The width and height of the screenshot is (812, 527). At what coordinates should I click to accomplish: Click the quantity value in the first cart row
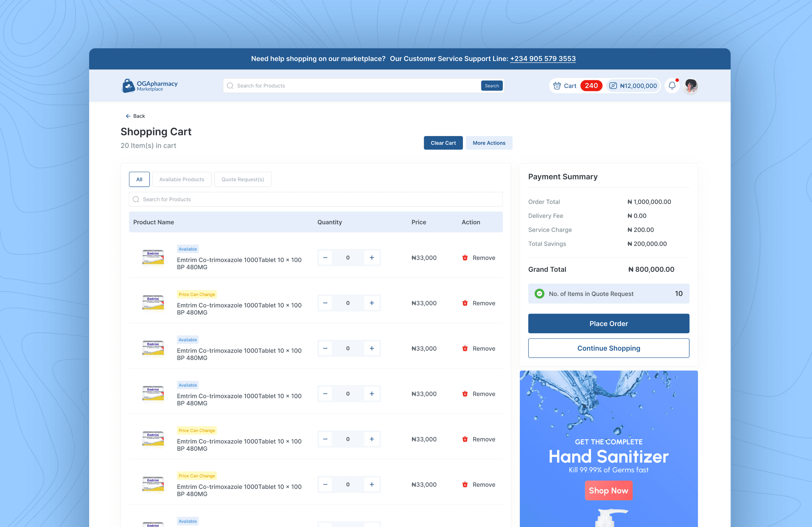tap(348, 257)
